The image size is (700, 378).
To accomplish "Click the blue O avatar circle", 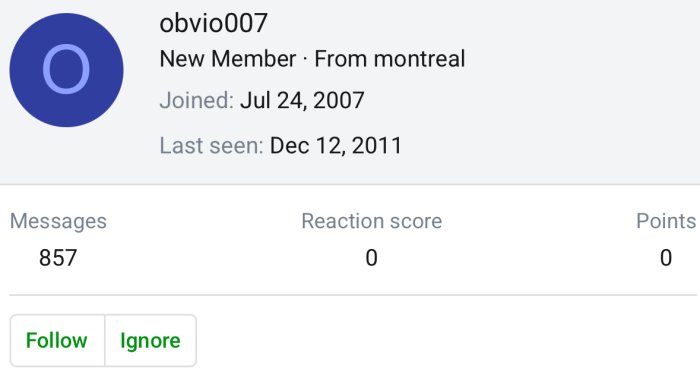I will click(67, 70).
